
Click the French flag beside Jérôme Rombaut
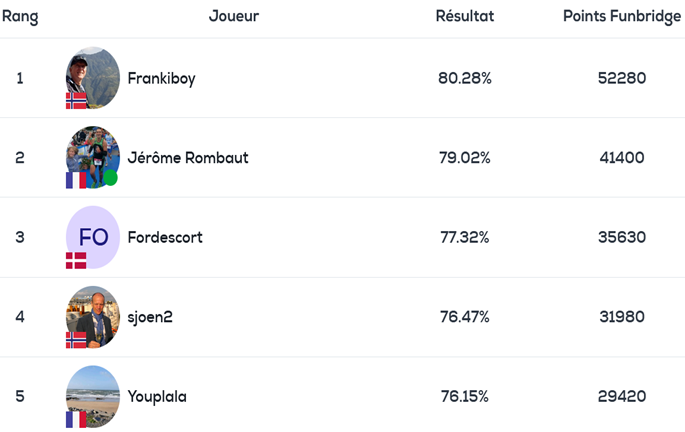coord(76,180)
